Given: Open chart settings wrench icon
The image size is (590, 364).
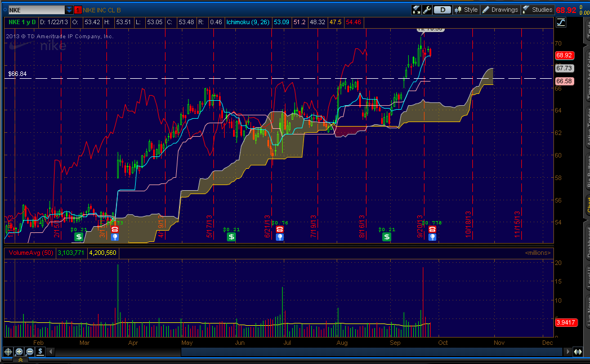Looking at the screenshot, I should coord(427,10).
